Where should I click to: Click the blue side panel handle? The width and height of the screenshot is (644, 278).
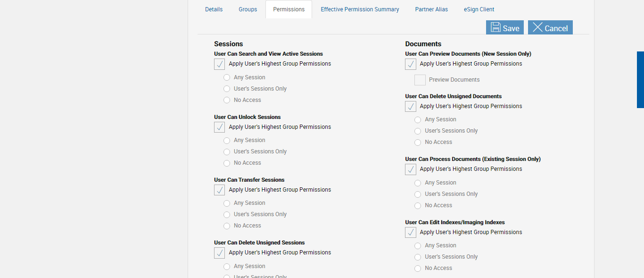640,80
